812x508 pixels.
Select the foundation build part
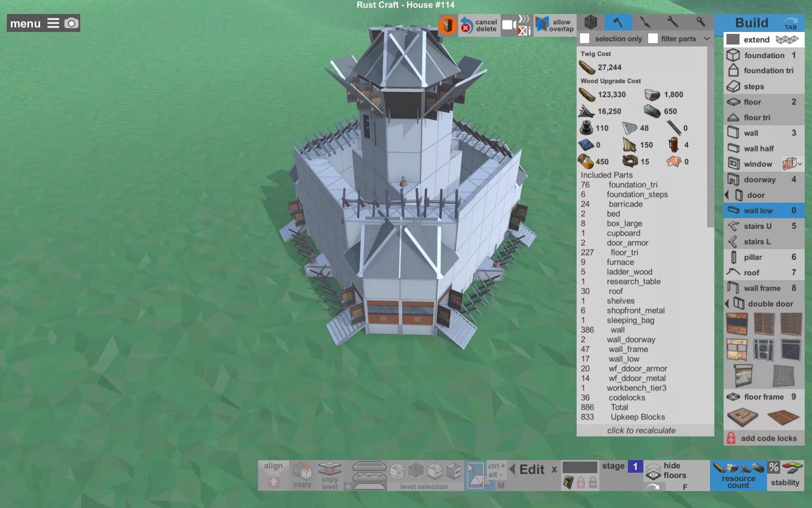coord(764,55)
